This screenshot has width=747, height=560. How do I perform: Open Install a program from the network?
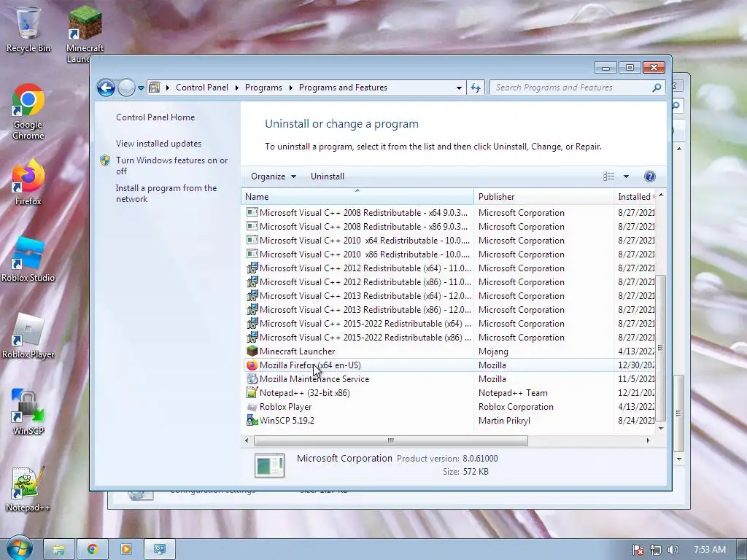click(x=166, y=193)
